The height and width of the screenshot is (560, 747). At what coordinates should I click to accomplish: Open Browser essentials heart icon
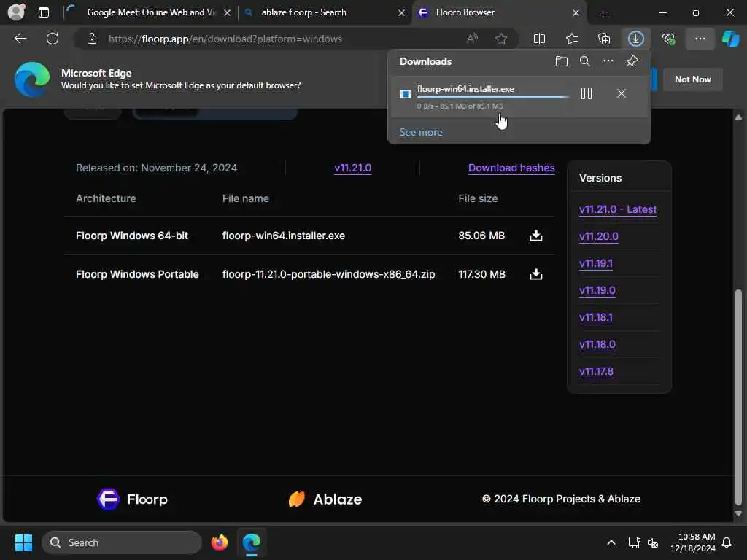[668, 39]
